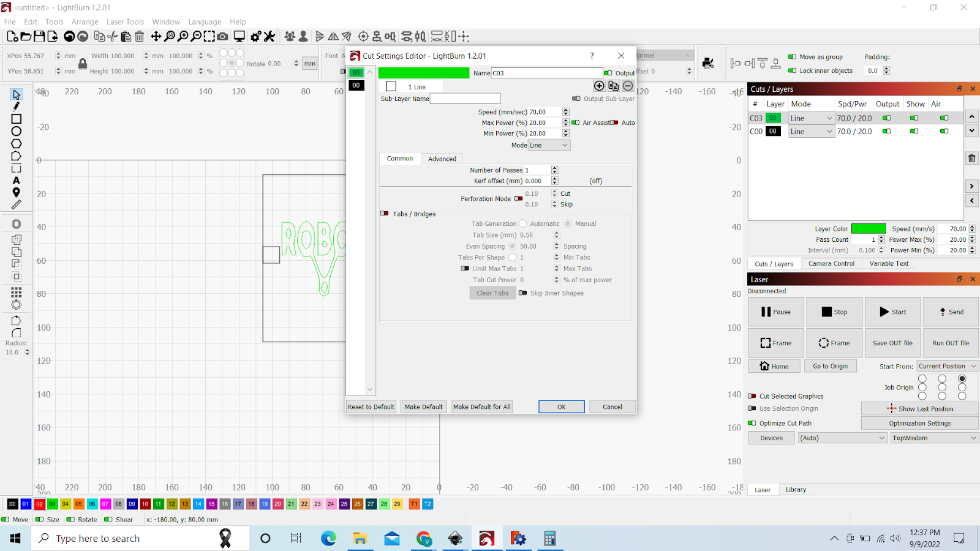Click the OK button

click(x=562, y=407)
